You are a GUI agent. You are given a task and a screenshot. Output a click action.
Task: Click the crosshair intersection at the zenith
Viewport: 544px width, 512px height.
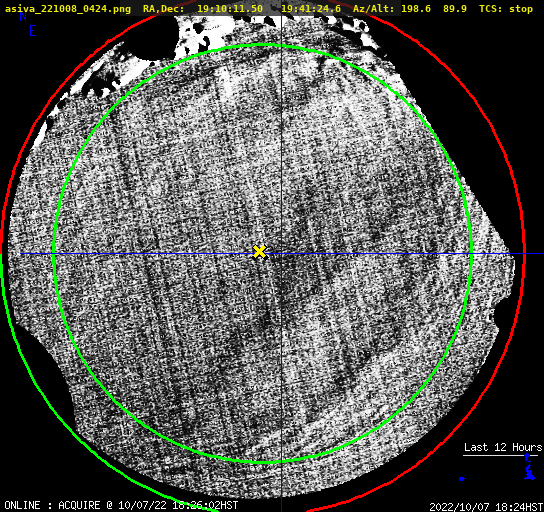281,254
